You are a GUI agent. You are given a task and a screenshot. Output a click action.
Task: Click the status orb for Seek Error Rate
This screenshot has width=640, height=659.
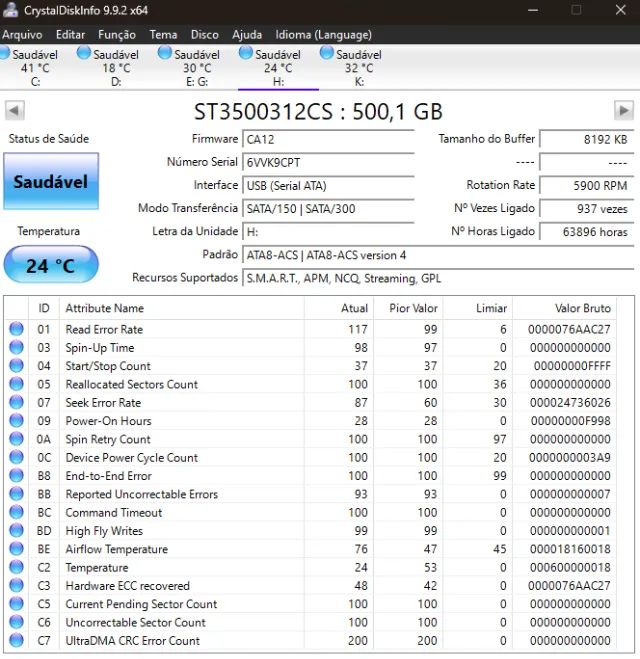(16, 402)
